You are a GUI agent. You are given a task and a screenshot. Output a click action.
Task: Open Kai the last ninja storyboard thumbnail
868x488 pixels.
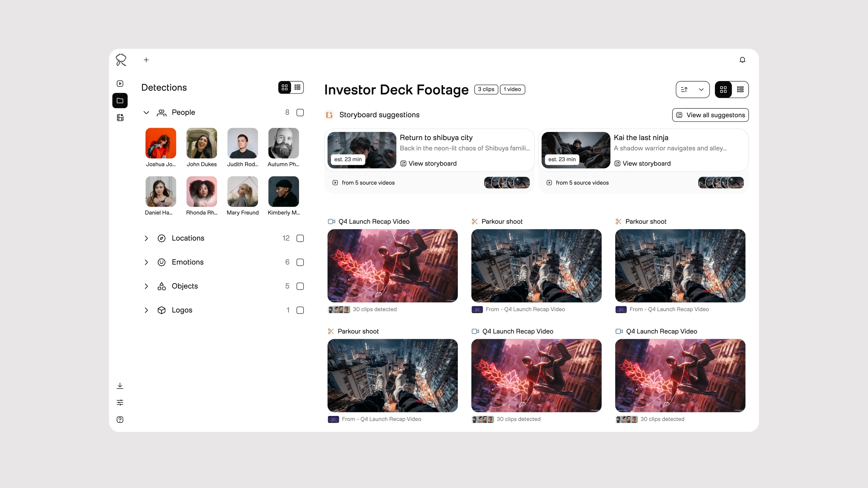coord(576,150)
